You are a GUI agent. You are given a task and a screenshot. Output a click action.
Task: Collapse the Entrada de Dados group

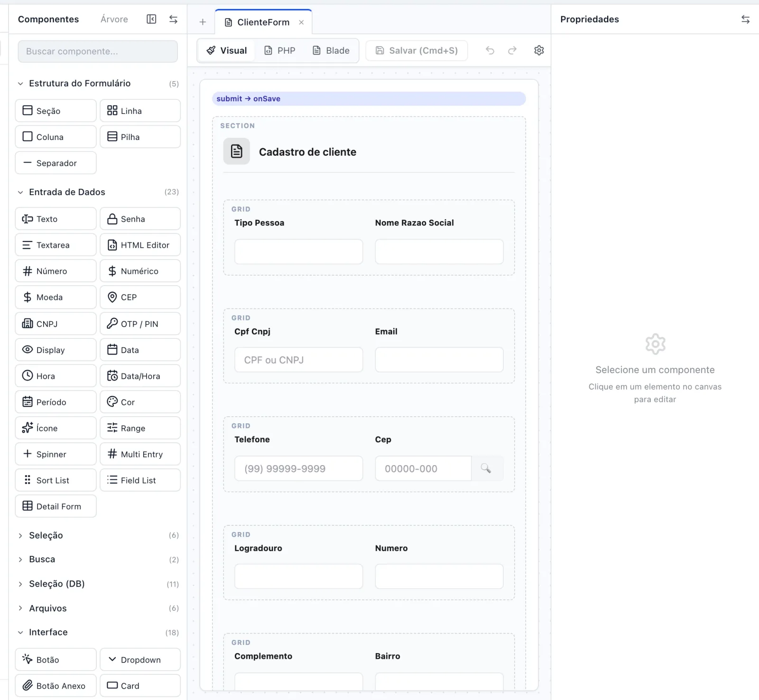pos(98,192)
